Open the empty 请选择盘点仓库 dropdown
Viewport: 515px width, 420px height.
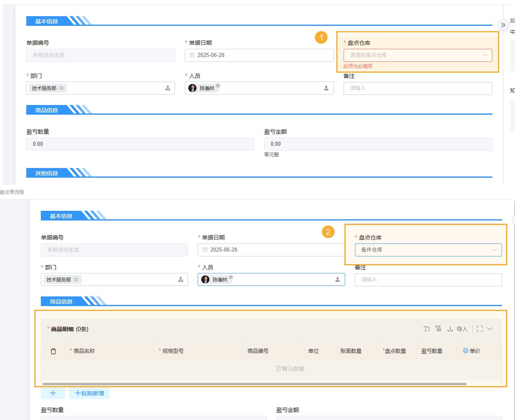(418, 55)
